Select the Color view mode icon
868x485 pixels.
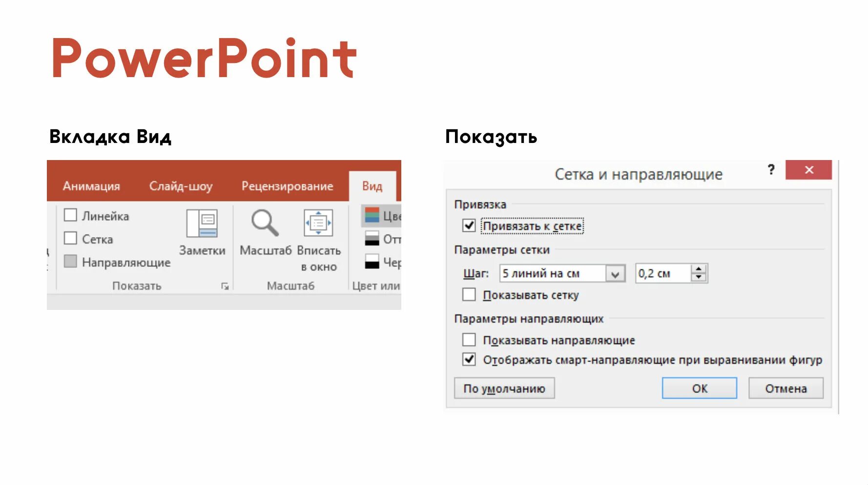[372, 215]
